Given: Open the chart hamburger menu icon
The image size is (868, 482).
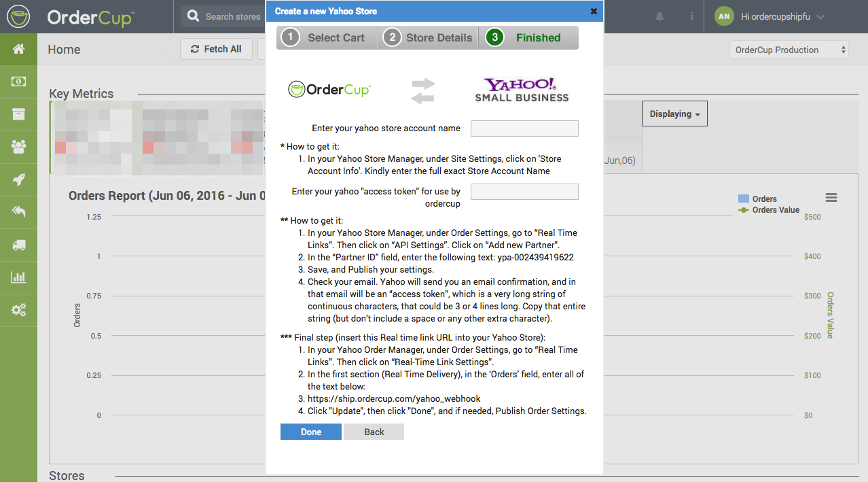Looking at the screenshot, I should pos(831,197).
